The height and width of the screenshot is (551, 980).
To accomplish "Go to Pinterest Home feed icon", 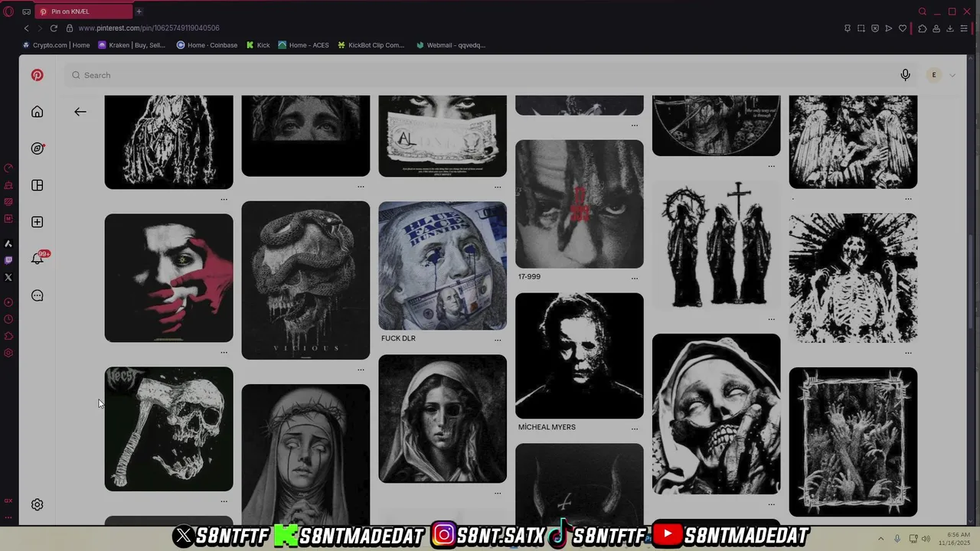I will (37, 112).
